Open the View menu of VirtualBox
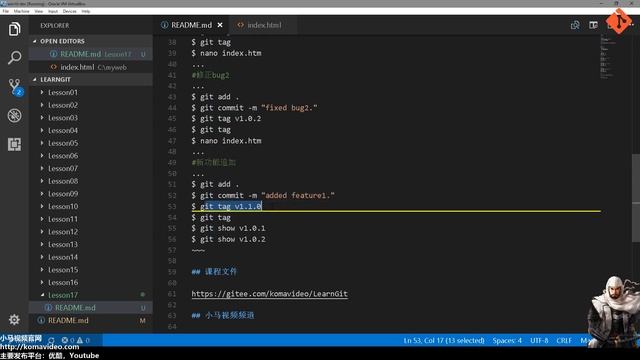The image size is (640, 360). (39, 11)
